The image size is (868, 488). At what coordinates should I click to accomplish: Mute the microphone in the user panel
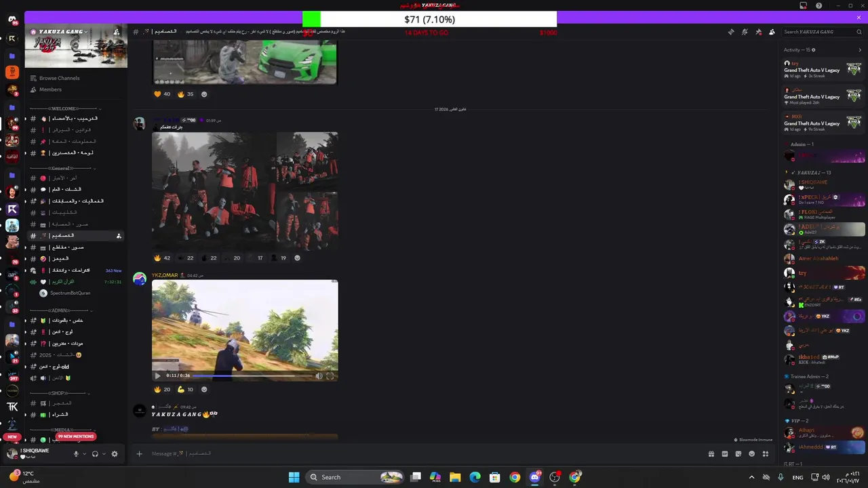click(x=76, y=454)
